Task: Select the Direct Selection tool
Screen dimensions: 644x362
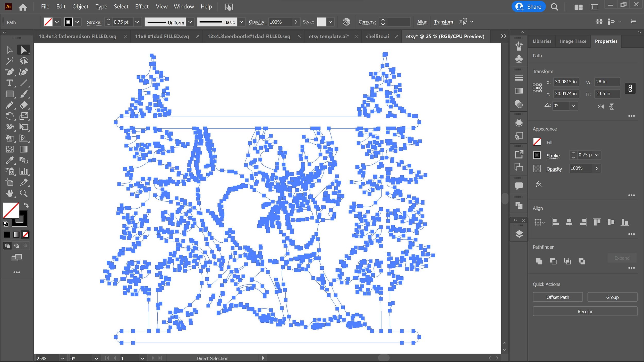Action: [23, 50]
